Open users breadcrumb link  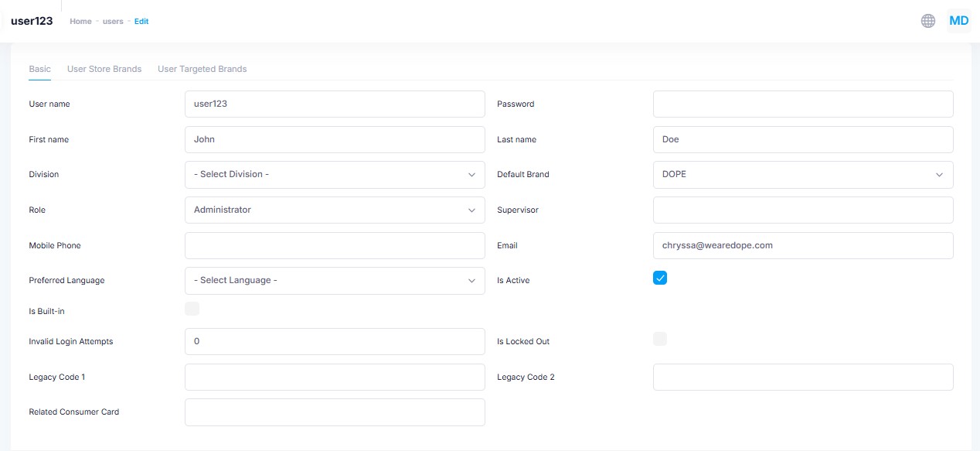pos(113,22)
